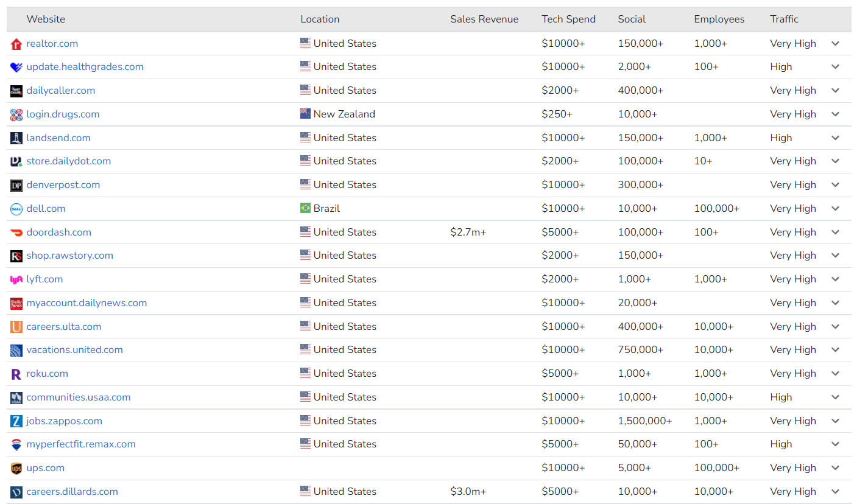The height and width of the screenshot is (504, 857).
Task: Click the Daily News favicon
Action: pos(16,303)
